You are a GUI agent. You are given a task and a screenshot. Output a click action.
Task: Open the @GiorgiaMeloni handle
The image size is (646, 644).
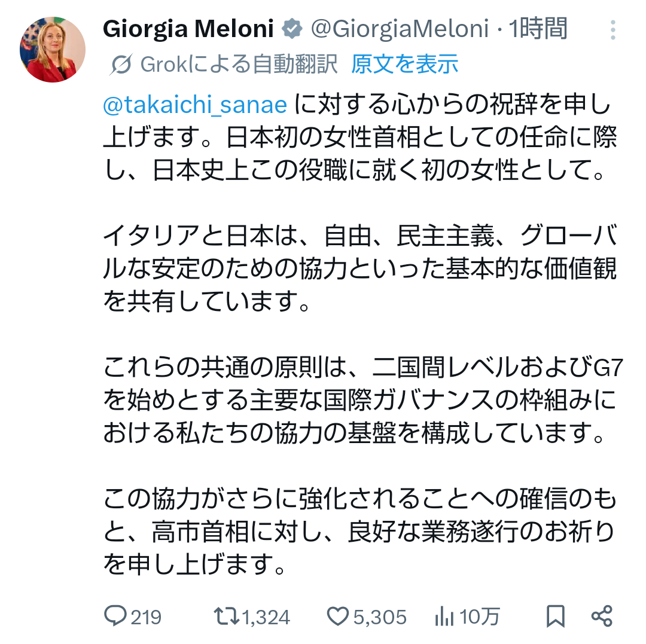coord(398,29)
